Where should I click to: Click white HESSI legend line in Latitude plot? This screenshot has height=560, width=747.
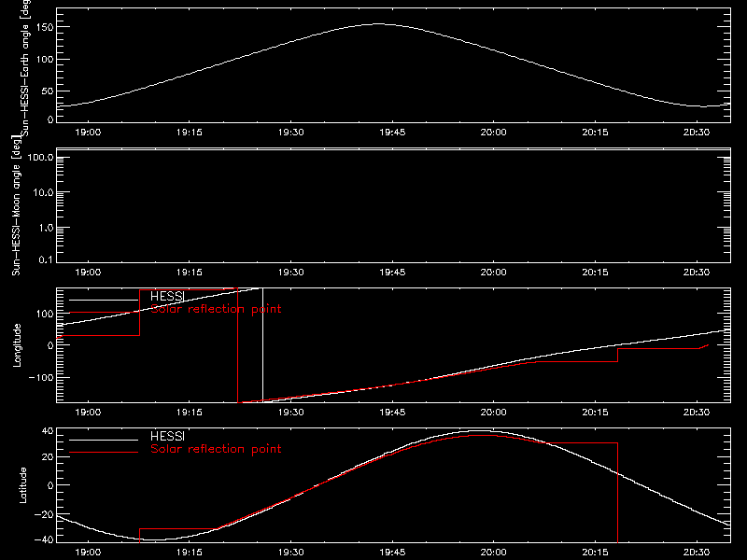point(104,440)
